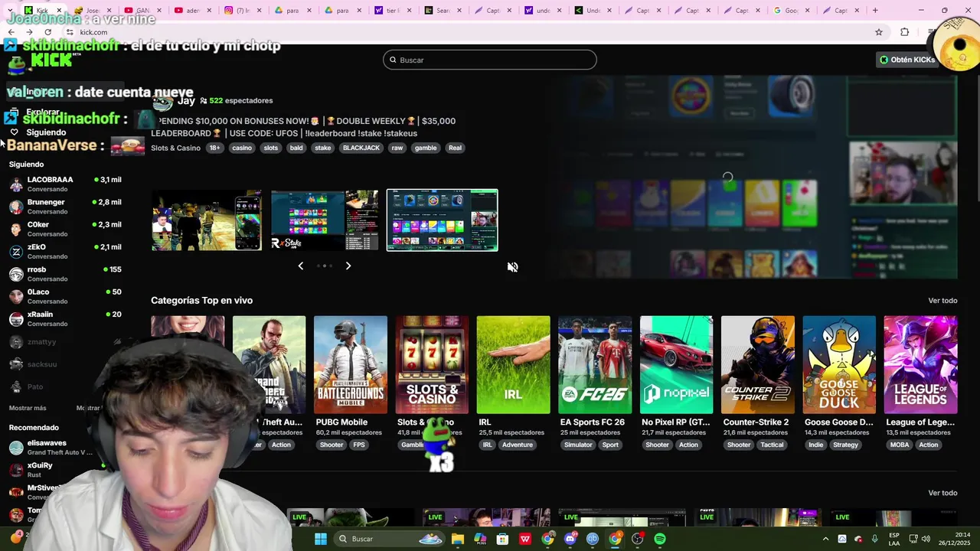Viewport: 980px width, 551px height.
Task: Switch to the 'Searc' browser tab
Action: click(x=443, y=11)
